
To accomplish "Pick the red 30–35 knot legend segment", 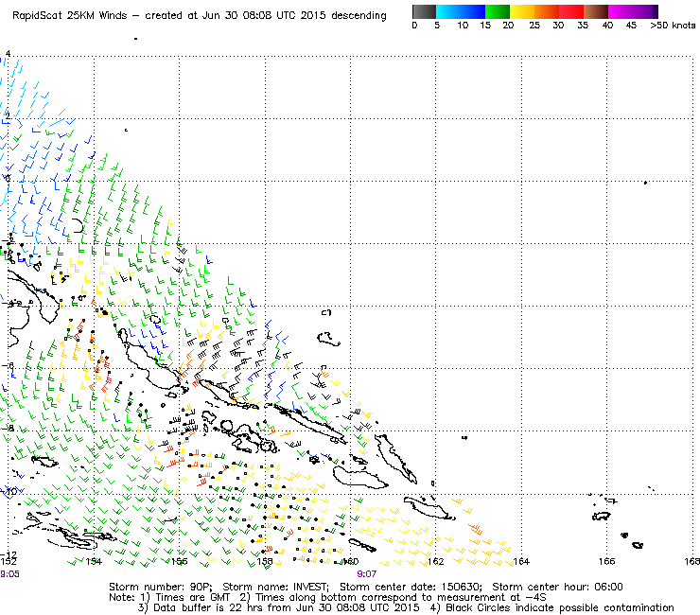I will pos(571,11).
